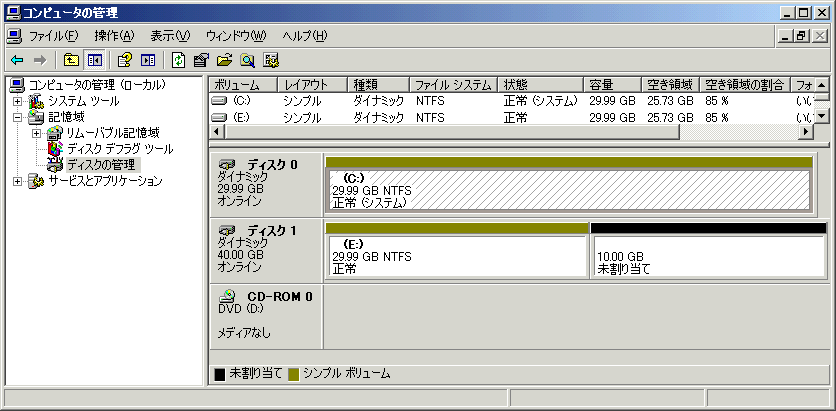Select the (C:) 29.99 GB NTFS partition
Screen dimensions: 836x411
(x=569, y=190)
